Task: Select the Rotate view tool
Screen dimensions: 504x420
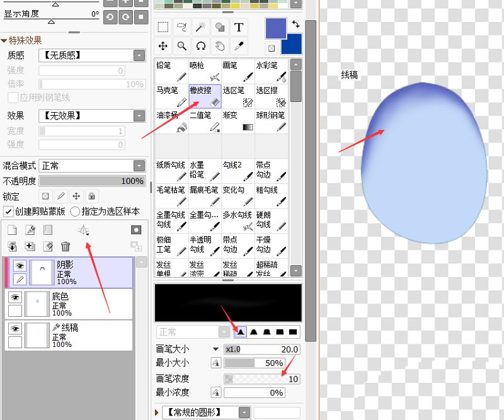Action: tap(200, 46)
